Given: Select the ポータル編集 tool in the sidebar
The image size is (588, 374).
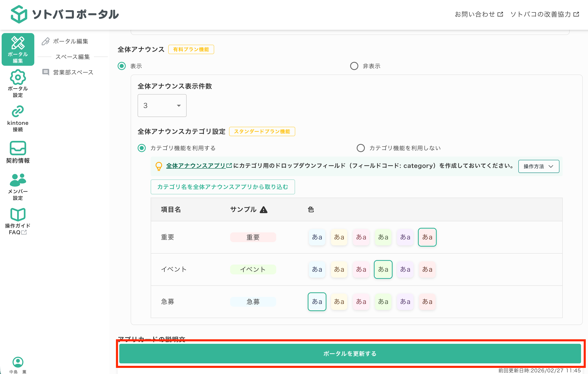Looking at the screenshot, I should tap(18, 49).
